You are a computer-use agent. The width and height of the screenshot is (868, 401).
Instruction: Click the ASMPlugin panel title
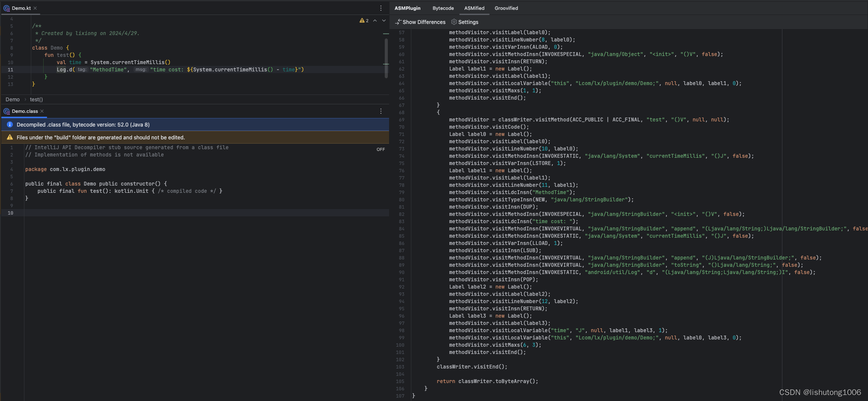click(x=407, y=8)
